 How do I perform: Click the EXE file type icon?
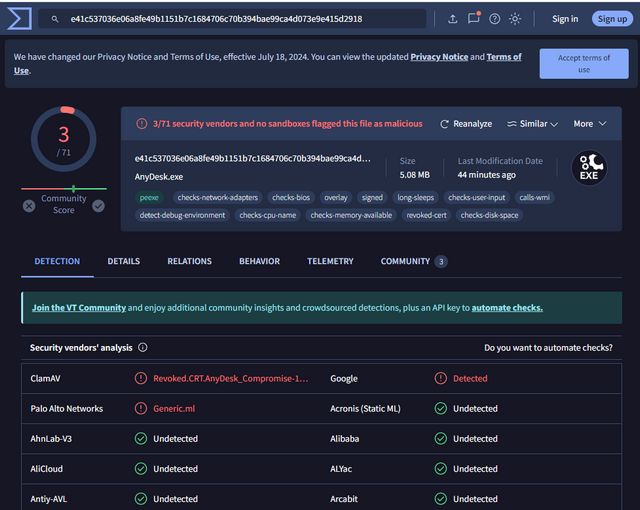(x=589, y=168)
